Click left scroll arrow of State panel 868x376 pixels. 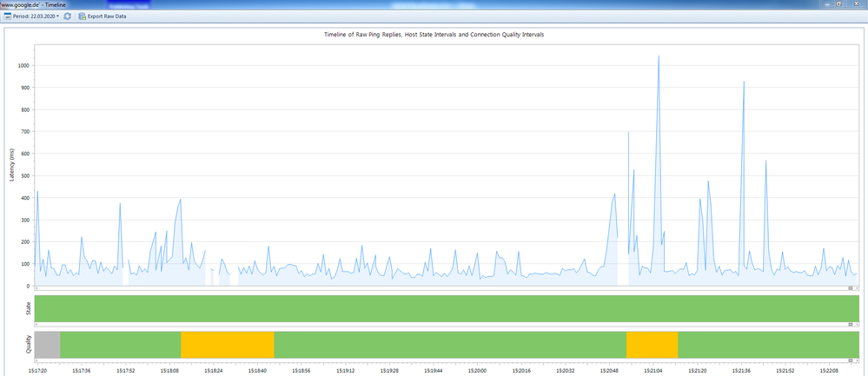click(36, 325)
